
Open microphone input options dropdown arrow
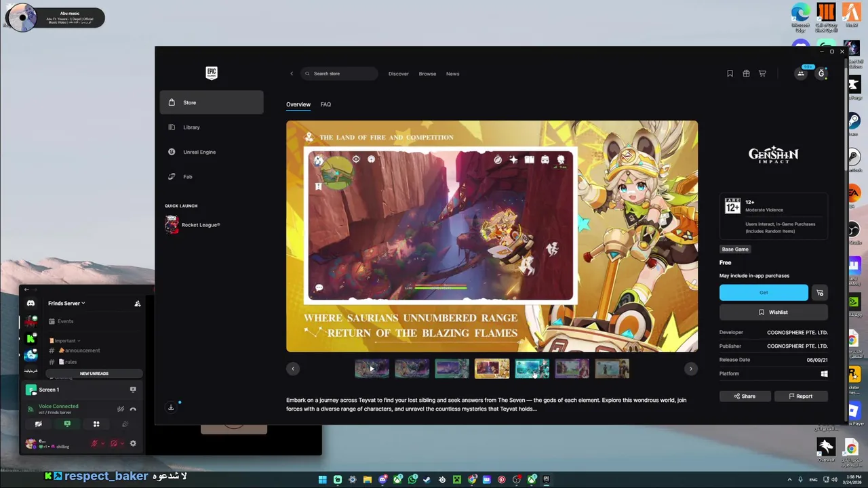pyautogui.click(x=103, y=443)
